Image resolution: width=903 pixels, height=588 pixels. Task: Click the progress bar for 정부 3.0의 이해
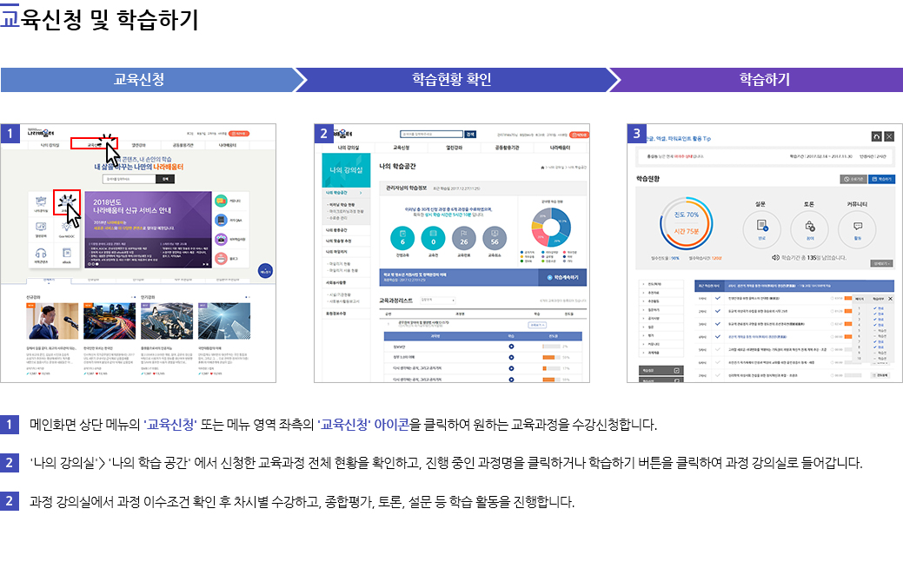pos(550,357)
